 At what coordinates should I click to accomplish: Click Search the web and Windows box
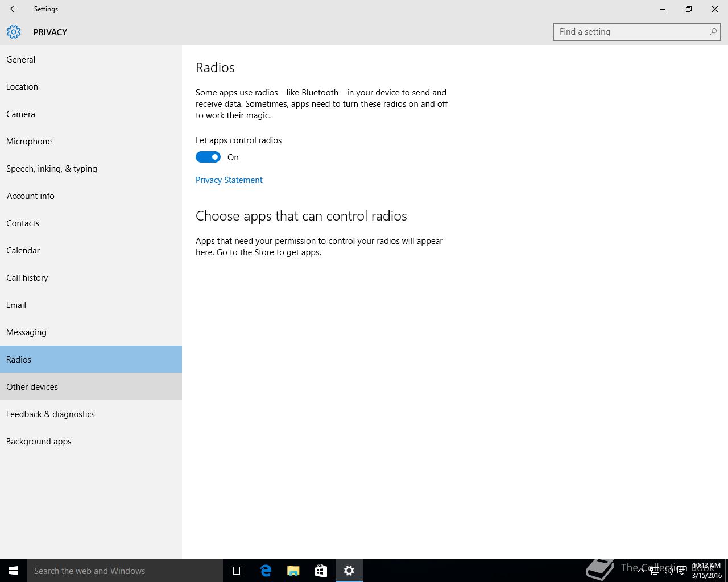(x=125, y=571)
